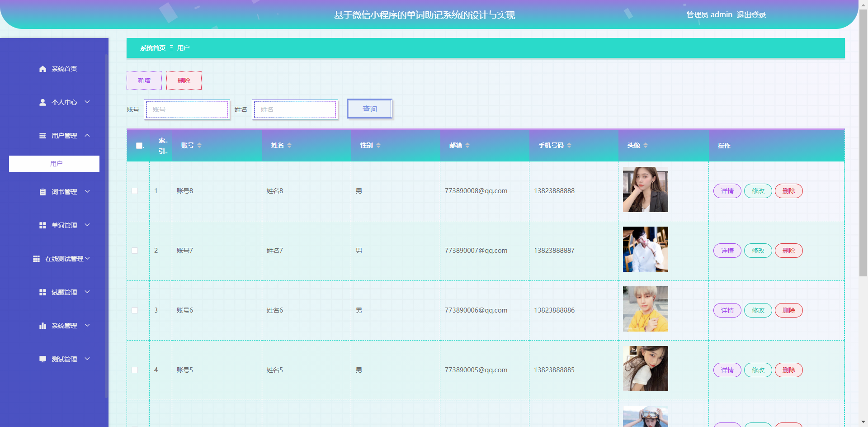Viewport: 868px width, 427px height.
Task: Click the clipboard icon for 词书管理
Action: point(42,192)
